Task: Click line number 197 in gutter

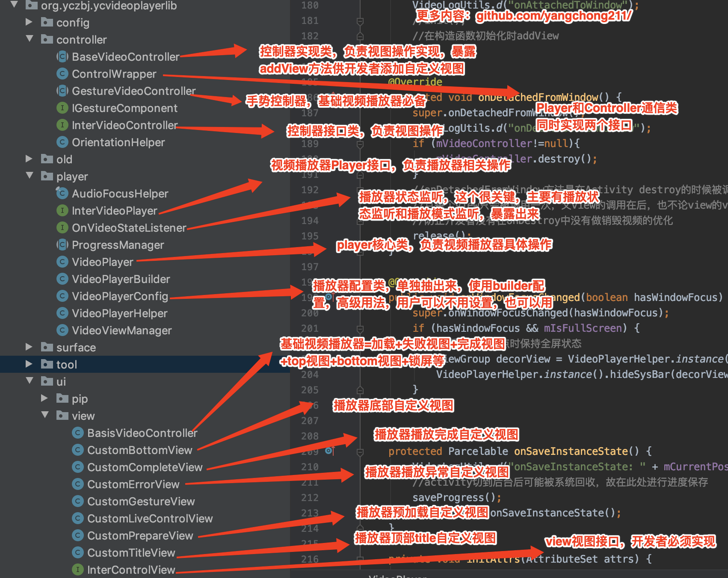Action: click(x=310, y=267)
